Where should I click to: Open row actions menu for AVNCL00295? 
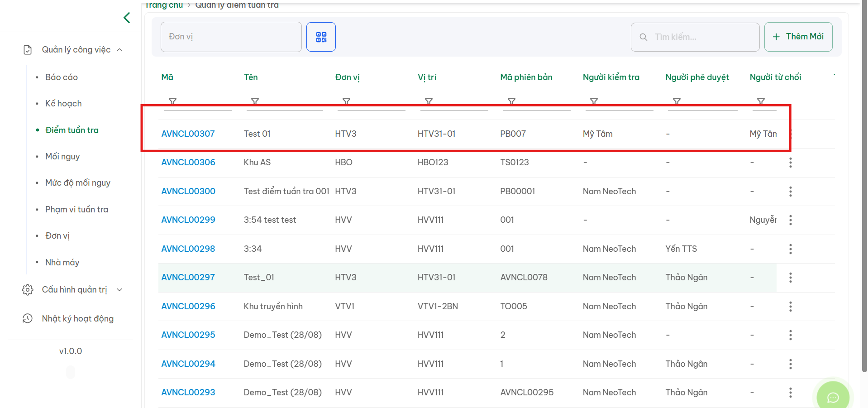pyautogui.click(x=790, y=335)
